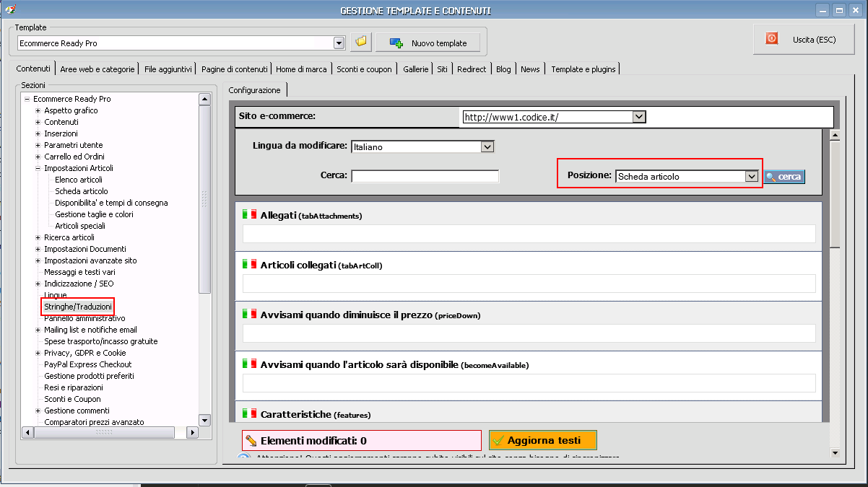Viewport: 868px width, 487px height.
Task: Open the Template combo box dropdown
Action: coord(339,43)
